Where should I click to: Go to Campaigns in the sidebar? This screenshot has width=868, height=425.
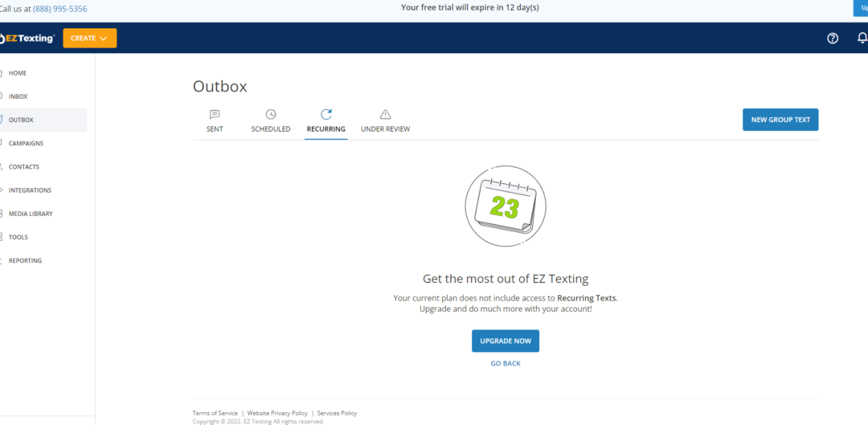point(26,144)
